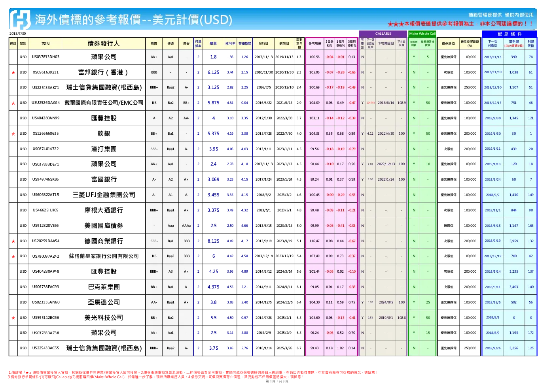Click the red star beside 富邦銀行 (香港) row
This screenshot has width=555, height=392.
pyautogui.click(x=13, y=73)
